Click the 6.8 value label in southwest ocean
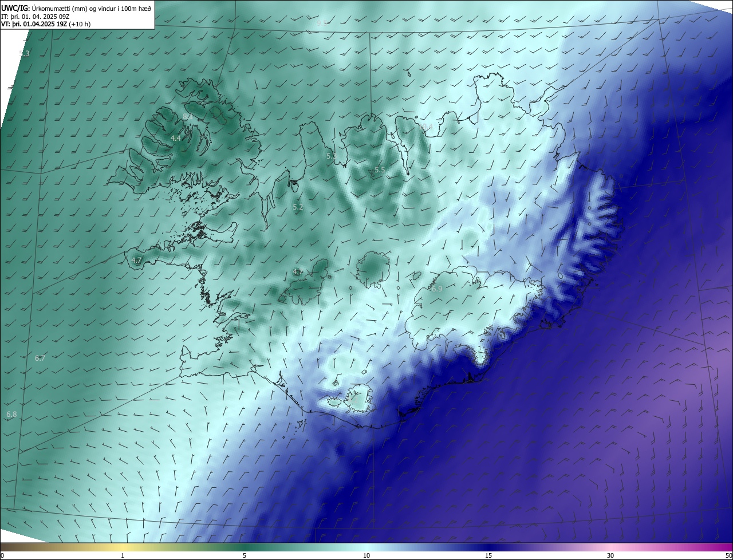This screenshot has width=733, height=560. click(11, 415)
